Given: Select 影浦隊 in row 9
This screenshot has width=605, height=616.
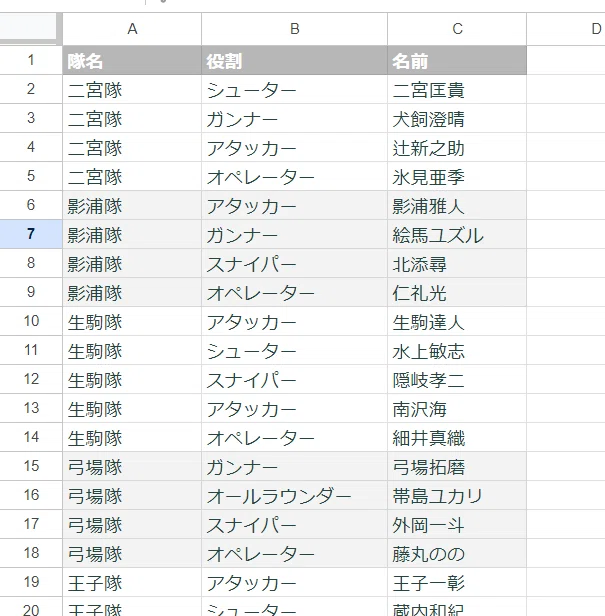Looking at the screenshot, I should coord(132,292).
